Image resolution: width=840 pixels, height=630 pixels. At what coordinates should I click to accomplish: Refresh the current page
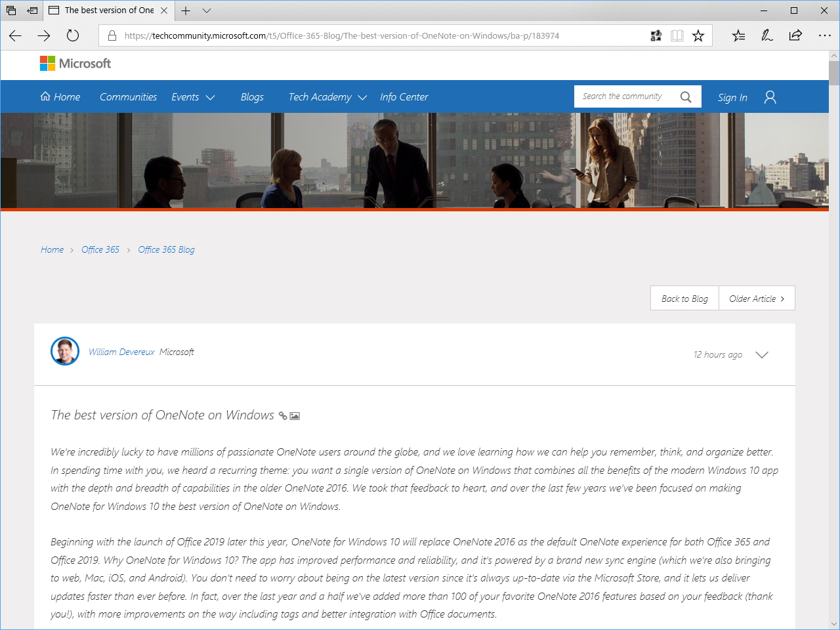point(73,35)
